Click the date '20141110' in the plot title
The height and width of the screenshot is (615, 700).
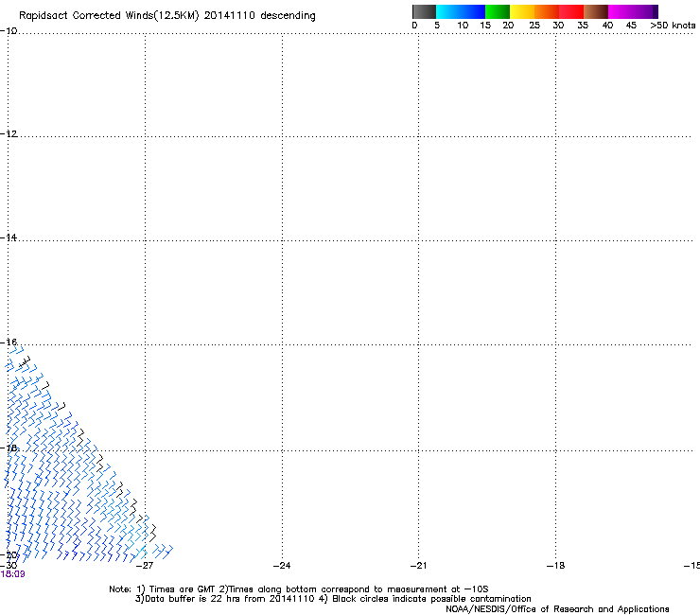coord(229,16)
